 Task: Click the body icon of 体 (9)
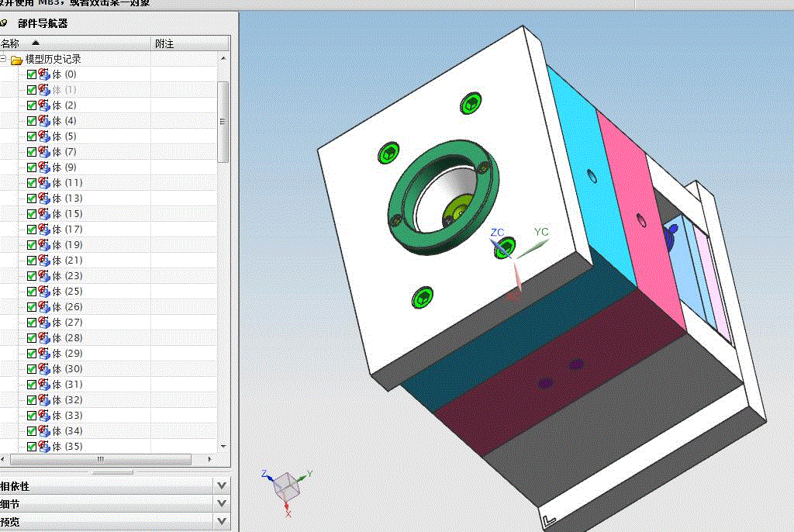coord(44,168)
